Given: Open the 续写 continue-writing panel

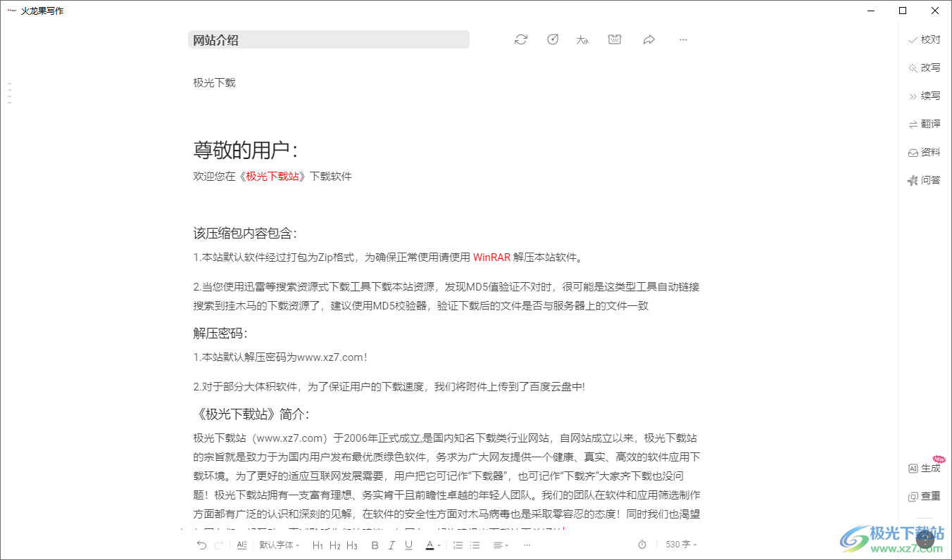Looking at the screenshot, I should coord(925,96).
